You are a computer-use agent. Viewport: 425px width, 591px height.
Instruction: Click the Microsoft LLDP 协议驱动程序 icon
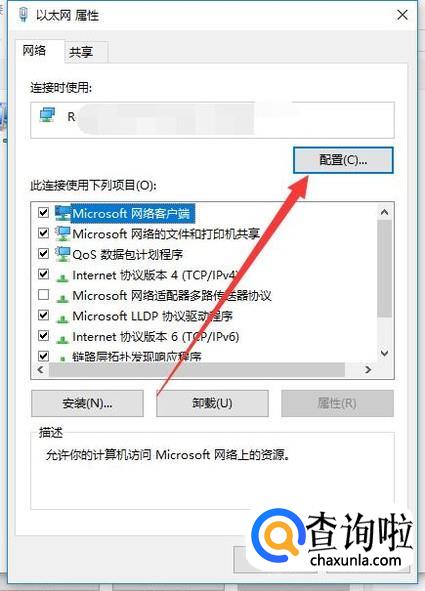pos(63,318)
